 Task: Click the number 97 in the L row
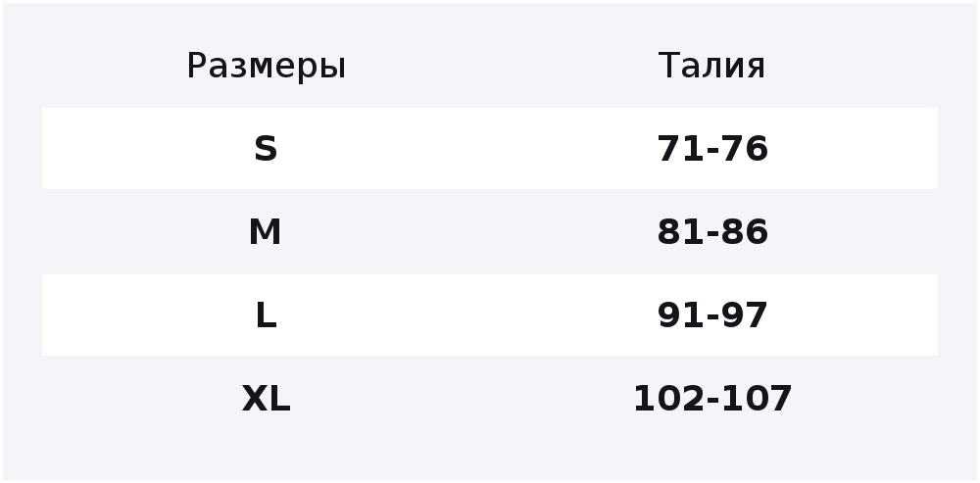745,314
